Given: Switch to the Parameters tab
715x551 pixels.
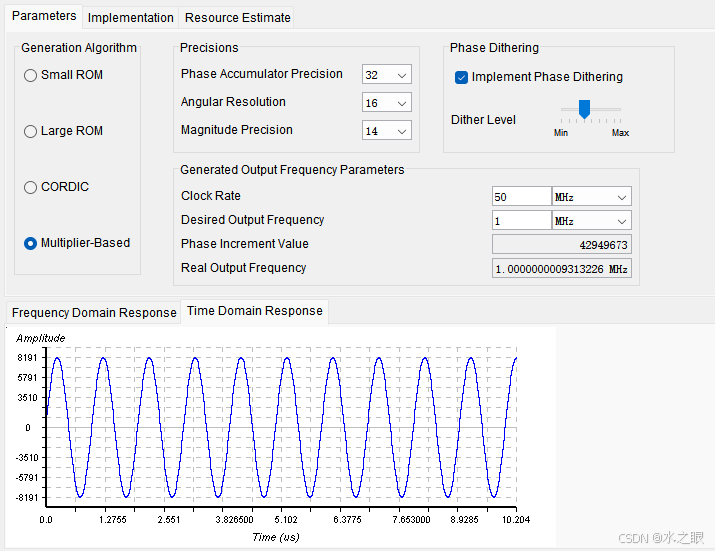Looking at the screenshot, I should 44,16.
